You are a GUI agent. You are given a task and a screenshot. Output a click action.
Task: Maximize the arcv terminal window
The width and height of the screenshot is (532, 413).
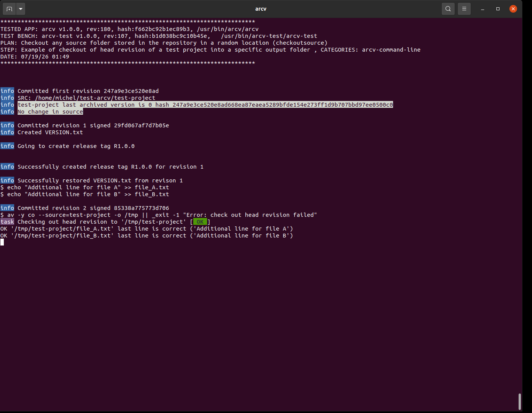click(x=498, y=8)
